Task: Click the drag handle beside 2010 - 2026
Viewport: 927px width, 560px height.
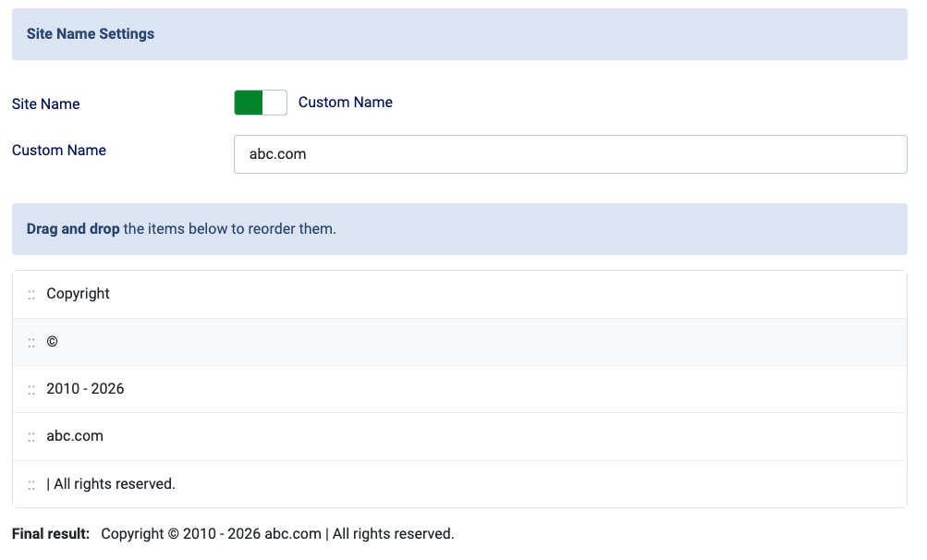Action: click(x=31, y=389)
